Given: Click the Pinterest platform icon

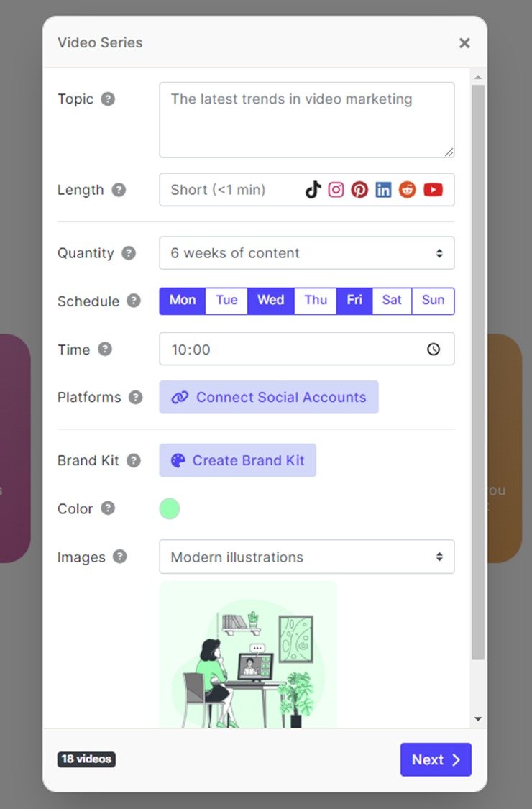Looking at the screenshot, I should click(x=359, y=189).
